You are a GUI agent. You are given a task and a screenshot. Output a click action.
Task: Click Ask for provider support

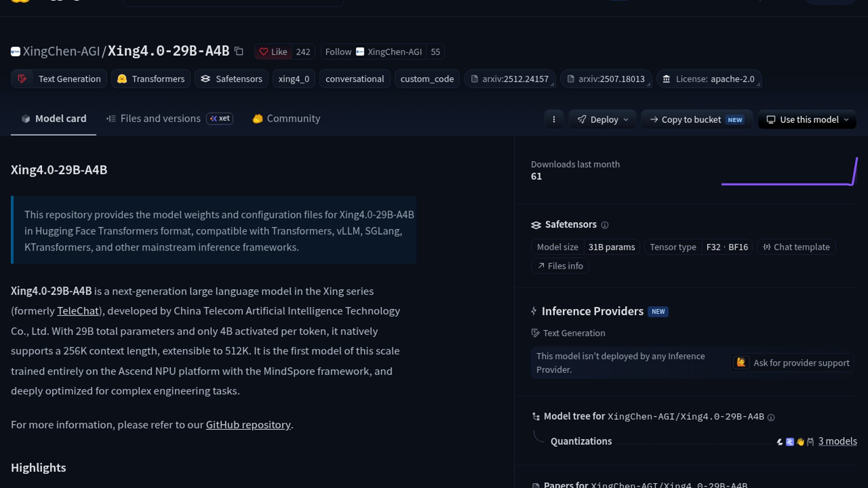pos(792,363)
